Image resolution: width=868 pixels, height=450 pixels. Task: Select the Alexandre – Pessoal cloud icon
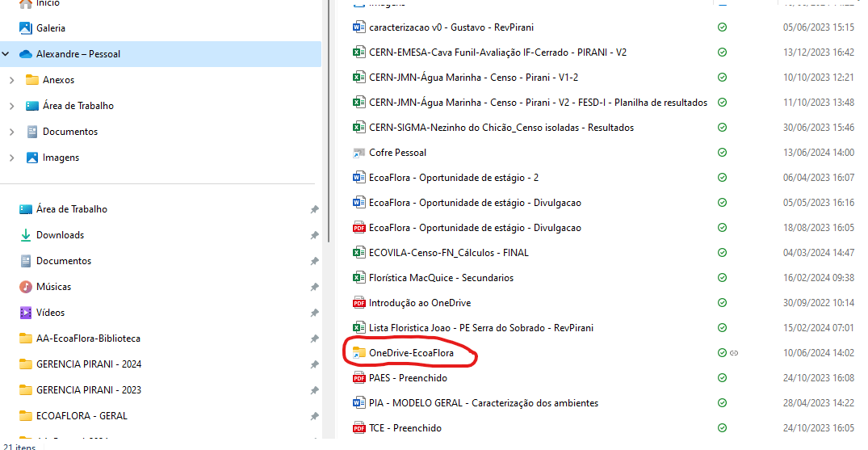tap(26, 54)
